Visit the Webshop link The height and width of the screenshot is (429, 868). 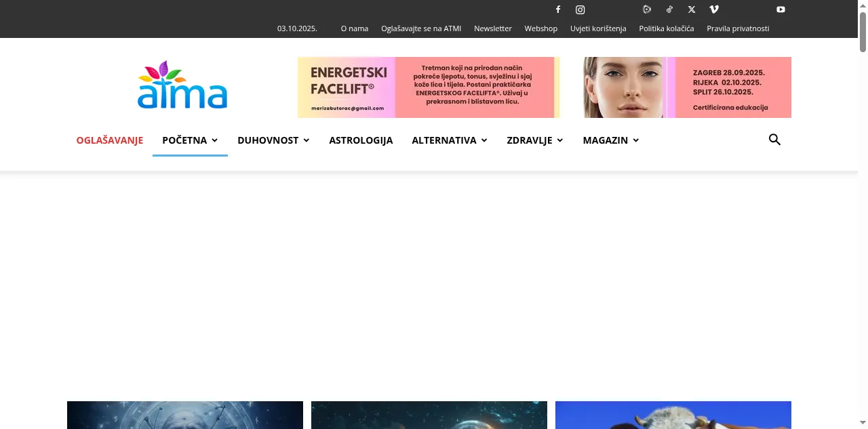pos(541,28)
